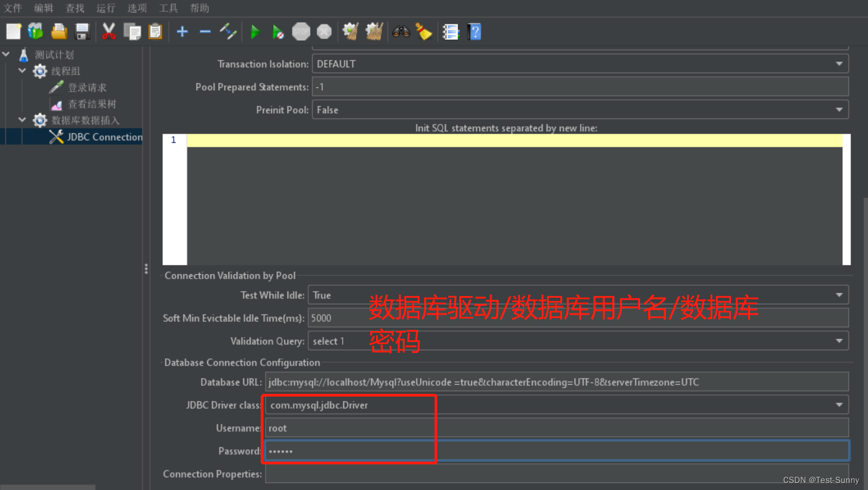The image size is (868, 490).
Task: Open the 文件 menu
Action: click(13, 8)
